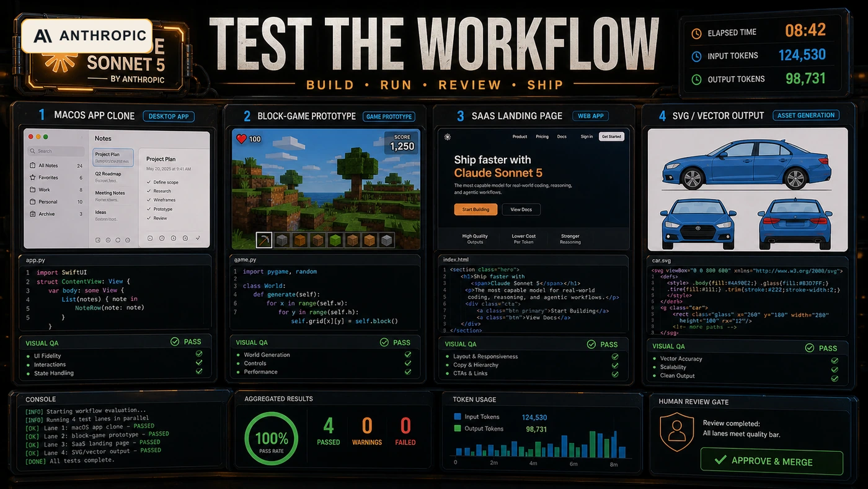Click the 0 FAILED result

[405, 431]
